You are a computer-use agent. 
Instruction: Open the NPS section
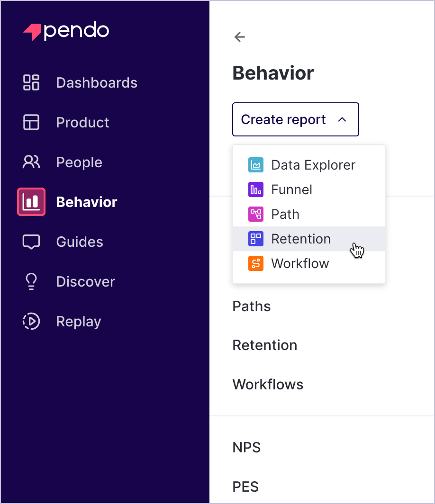(x=246, y=448)
